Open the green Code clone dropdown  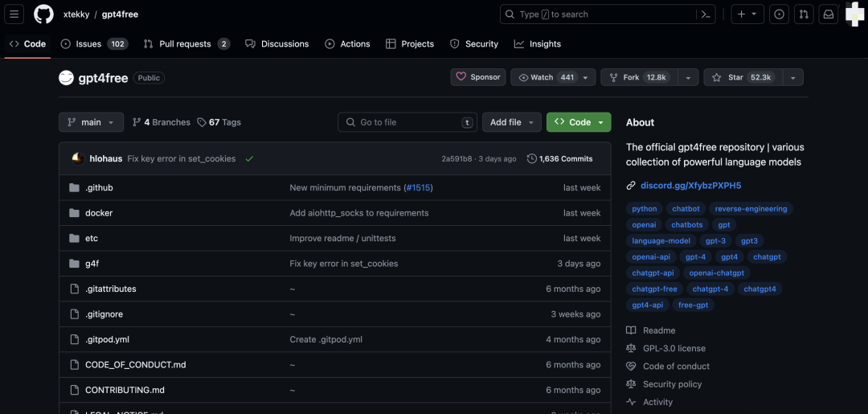[579, 122]
